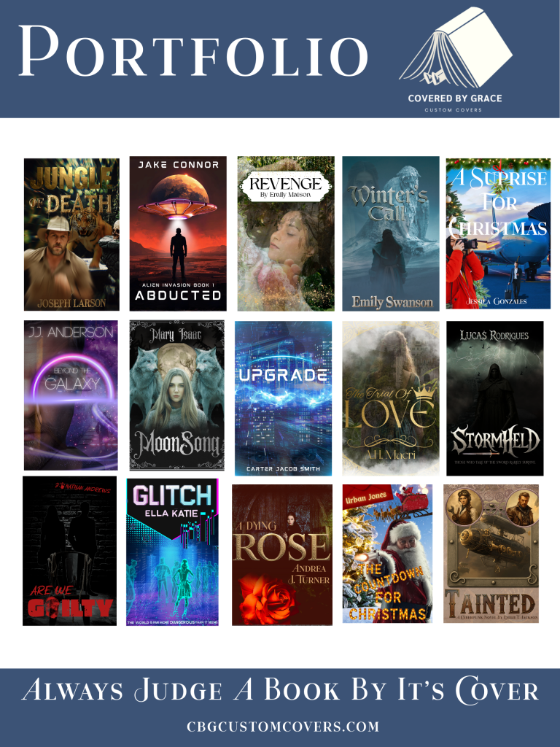Open the MoonSong wolf book cover

pyautogui.click(x=177, y=395)
